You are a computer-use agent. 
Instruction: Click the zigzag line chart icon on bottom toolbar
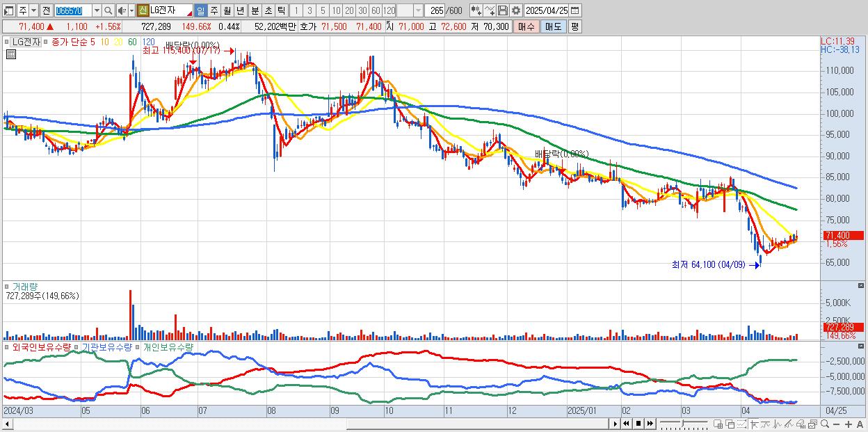pyautogui.click(x=778, y=423)
